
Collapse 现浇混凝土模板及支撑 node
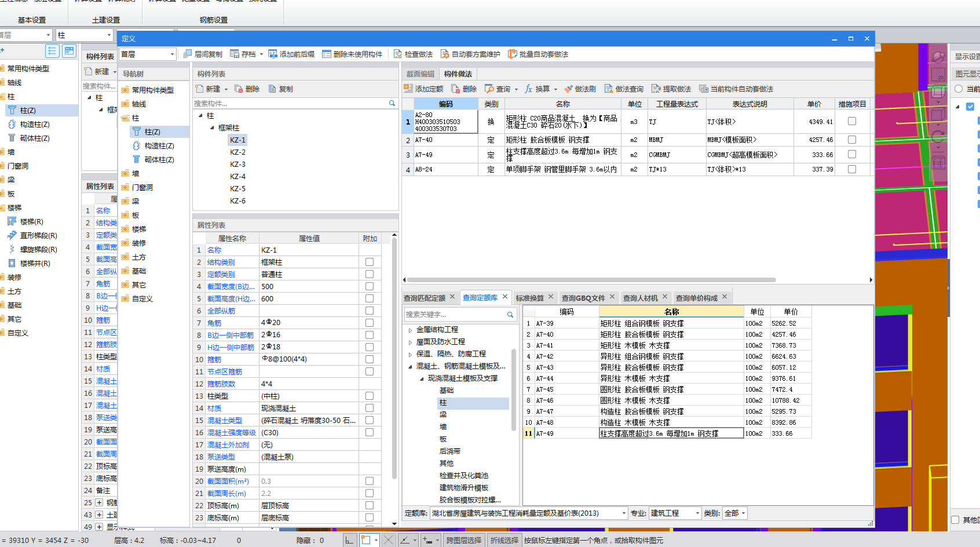pos(422,378)
